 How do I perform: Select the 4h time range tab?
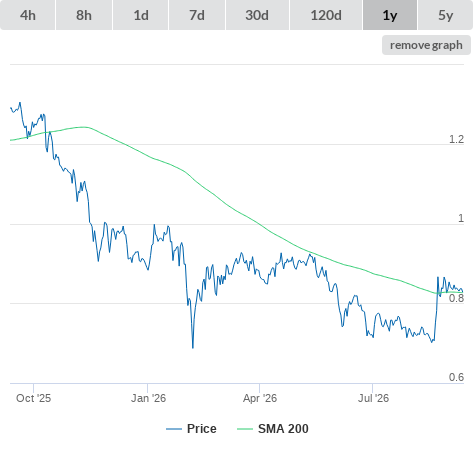click(x=28, y=15)
